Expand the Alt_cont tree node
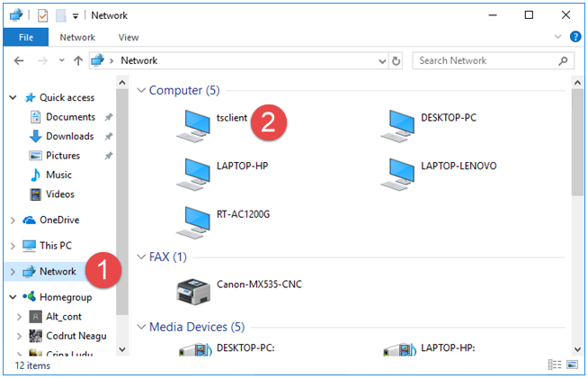 pos(19,317)
